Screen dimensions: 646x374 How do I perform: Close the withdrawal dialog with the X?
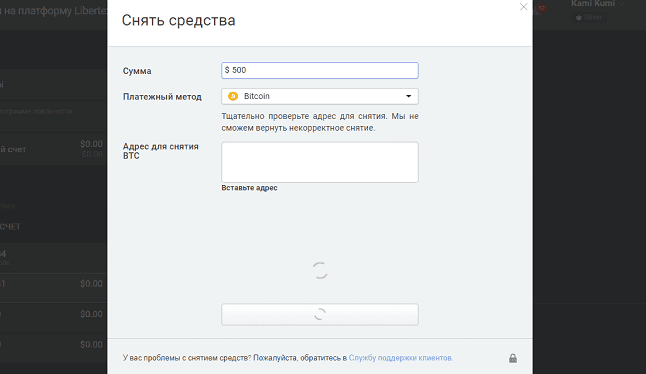[x=523, y=7]
